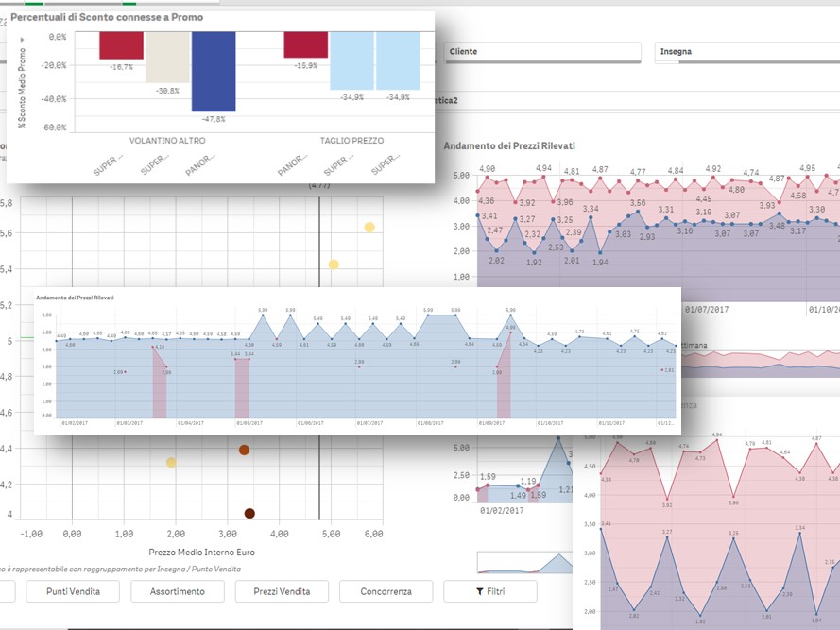The height and width of the screenshot is (630, 840).
Task: Click the Prezzo Medio Interno Euro axis title
Action: pyautogui.click(x=201, y=553)
